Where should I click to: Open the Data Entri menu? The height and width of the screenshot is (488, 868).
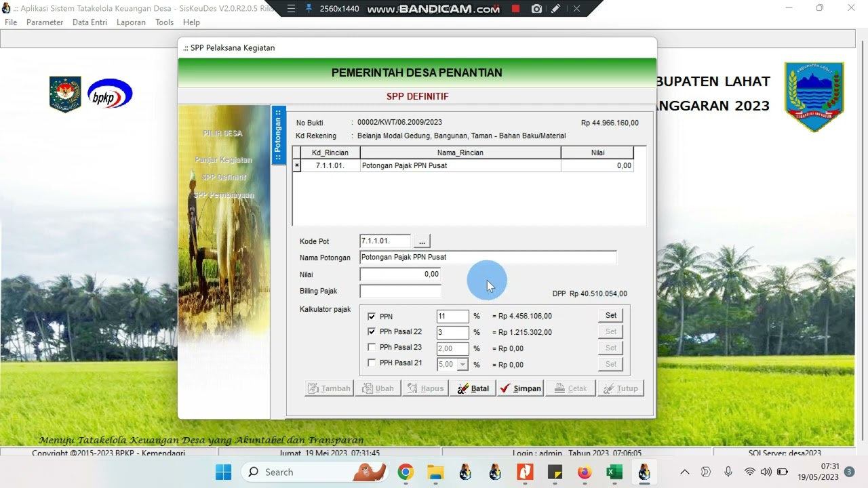[90, 22]
